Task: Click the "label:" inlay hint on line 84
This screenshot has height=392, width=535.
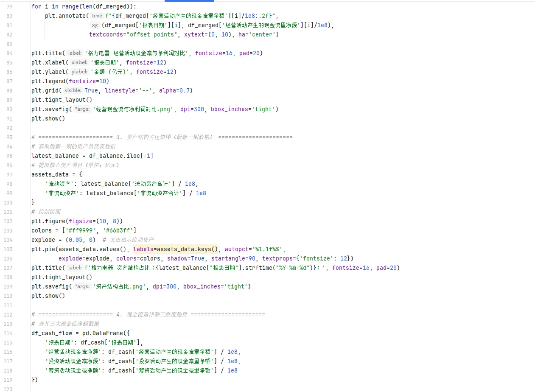Action: point(75,53)
